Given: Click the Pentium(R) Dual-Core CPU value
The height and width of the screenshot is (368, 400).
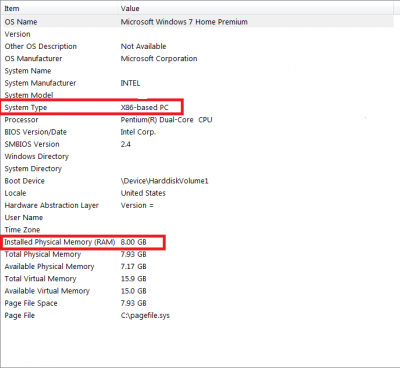Looking at the screenshot, I should pyautogui.click(x=166, y=120).
